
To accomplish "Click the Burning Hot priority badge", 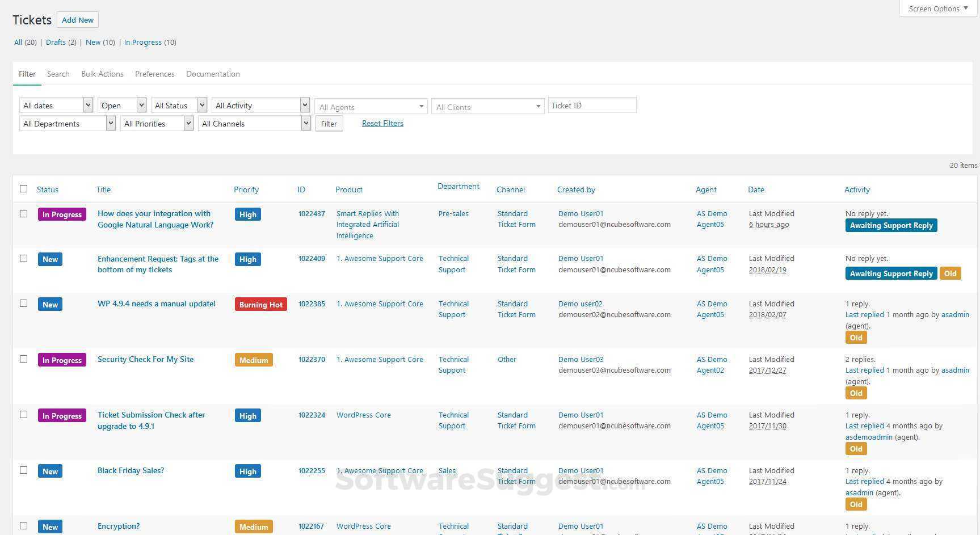I will pyautogui.click(x=260, y=305).
